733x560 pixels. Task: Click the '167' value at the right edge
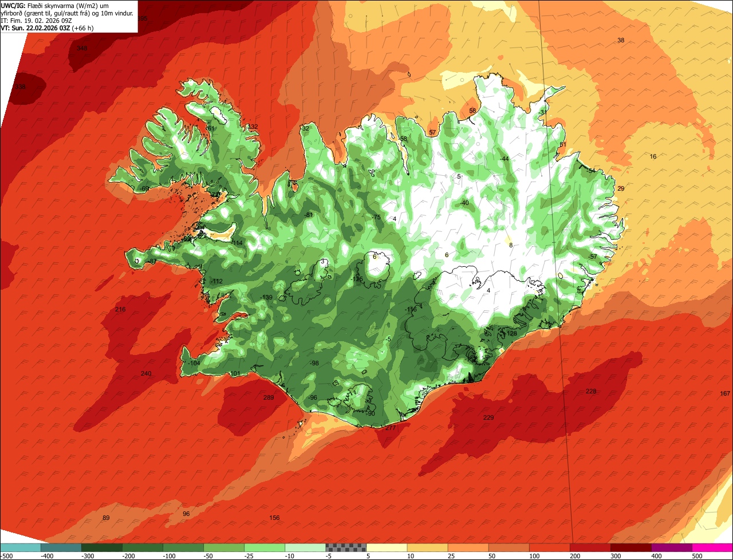[x=725, y=393]
